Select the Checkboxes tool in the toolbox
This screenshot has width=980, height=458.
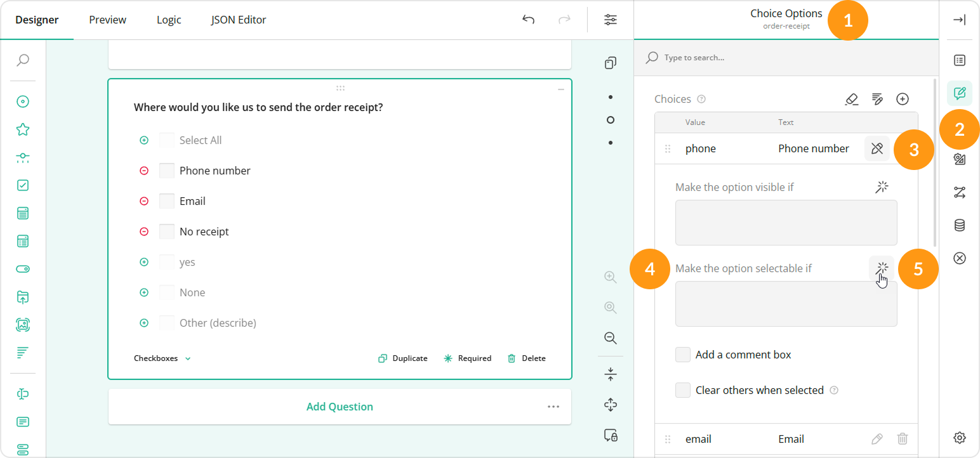pyautogui.click(x=23, y=185)
